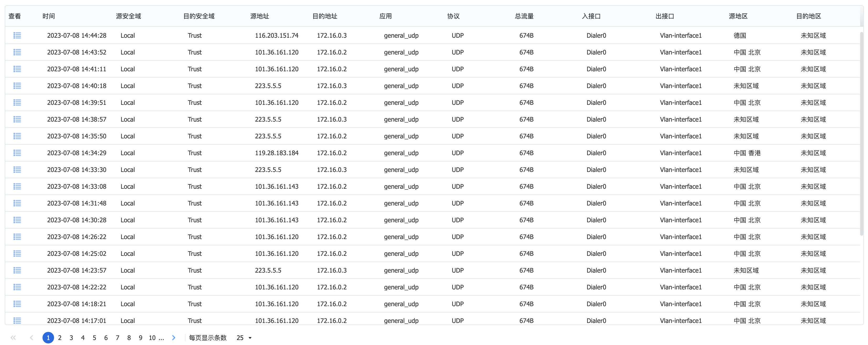This screenshot has height=345, width=868.
Task: View the 14:18:21 record details icon
Action: [x=17, y=304]
